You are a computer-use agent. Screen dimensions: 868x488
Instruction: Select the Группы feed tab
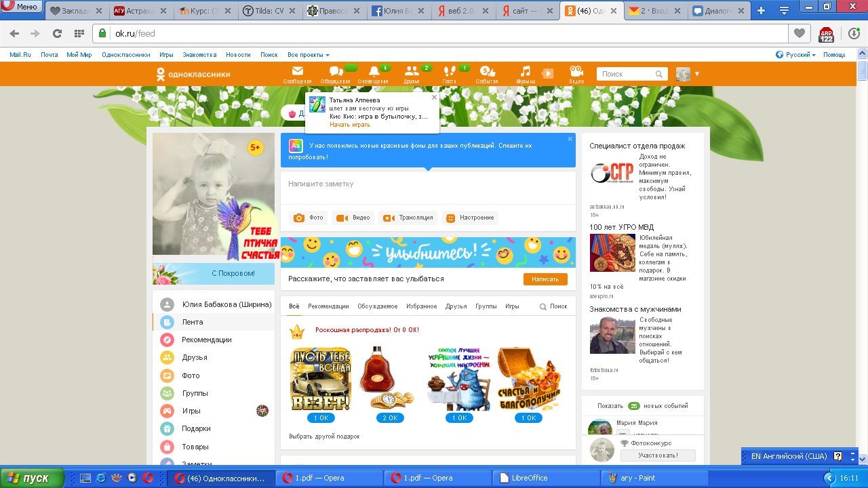coord(486,306)
